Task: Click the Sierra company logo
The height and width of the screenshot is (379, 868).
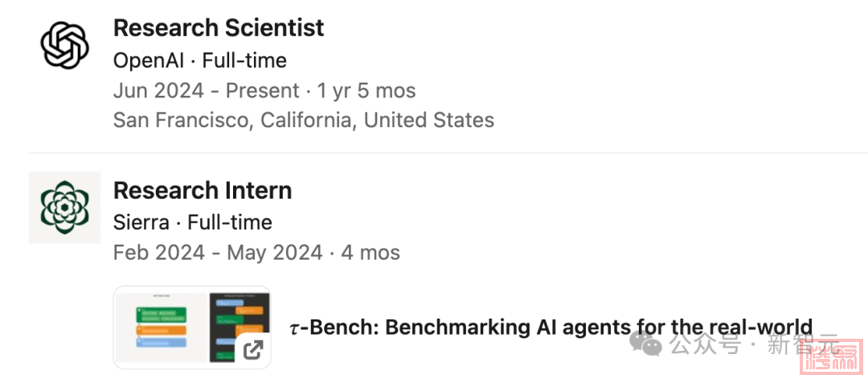Action: 64,207
